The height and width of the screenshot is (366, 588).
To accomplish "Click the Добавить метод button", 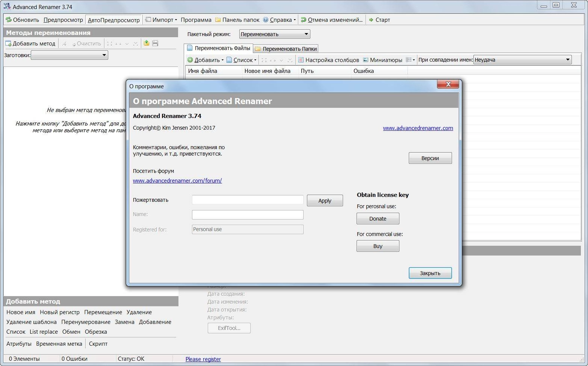I will 30,44.
